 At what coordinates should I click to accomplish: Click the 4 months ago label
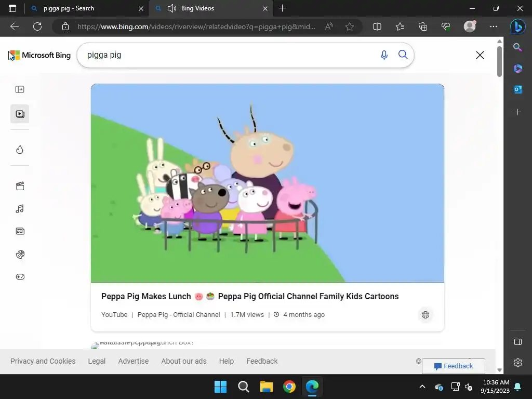(x=303, y=314)
